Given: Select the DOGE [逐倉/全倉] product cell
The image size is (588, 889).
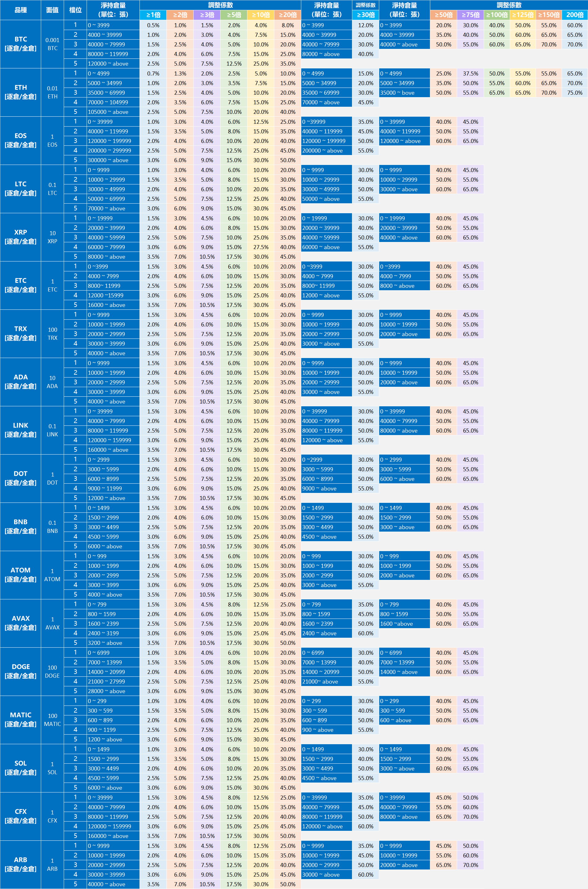Looking at the screenshot, I should click(21, 671).
